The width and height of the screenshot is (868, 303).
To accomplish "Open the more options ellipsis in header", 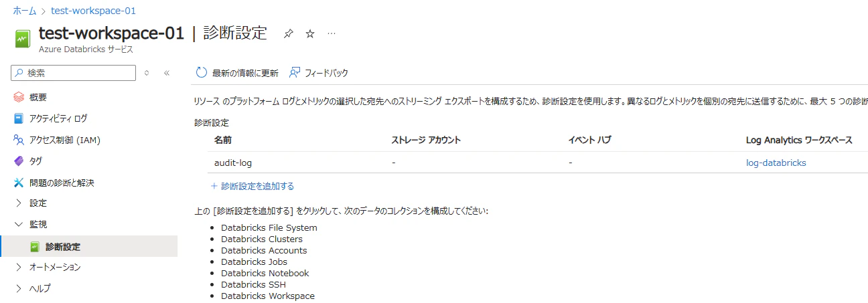I will pyautogui.click(x=332, y=33).
